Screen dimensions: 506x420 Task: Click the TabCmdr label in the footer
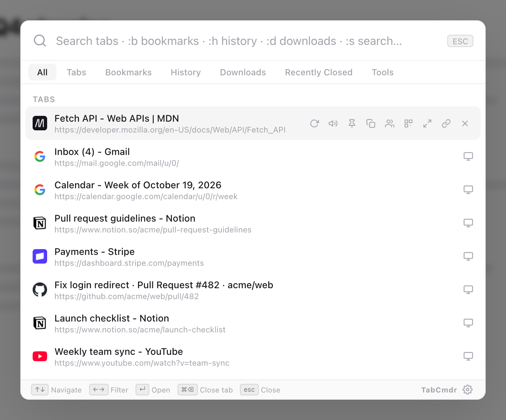click(x=439, y=390)
